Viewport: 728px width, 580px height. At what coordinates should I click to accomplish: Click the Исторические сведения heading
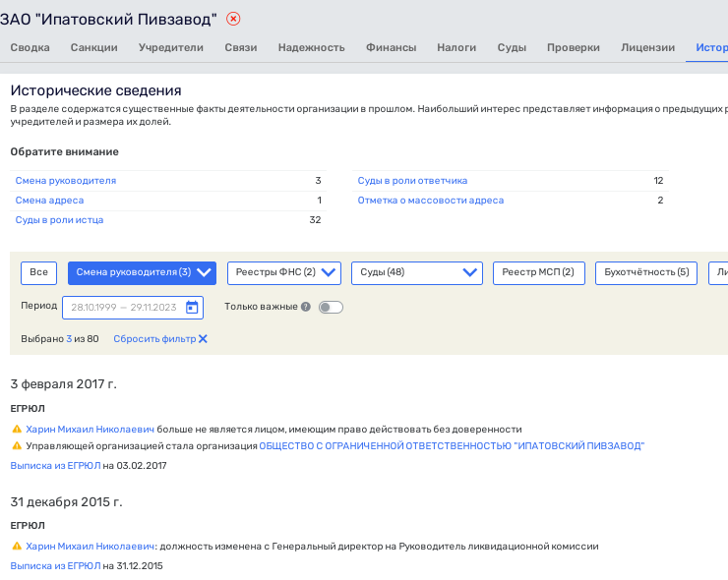pyautogui.click(x=96, y=90)
